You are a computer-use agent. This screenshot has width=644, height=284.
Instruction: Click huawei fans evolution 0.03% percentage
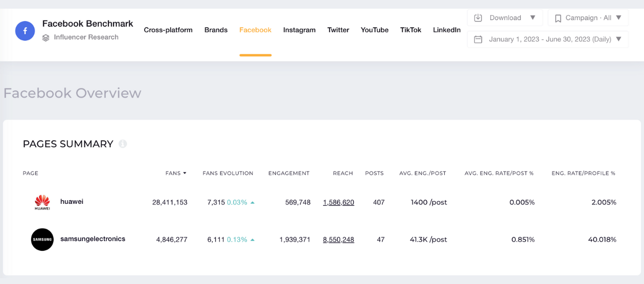click(x=237, y=202)
